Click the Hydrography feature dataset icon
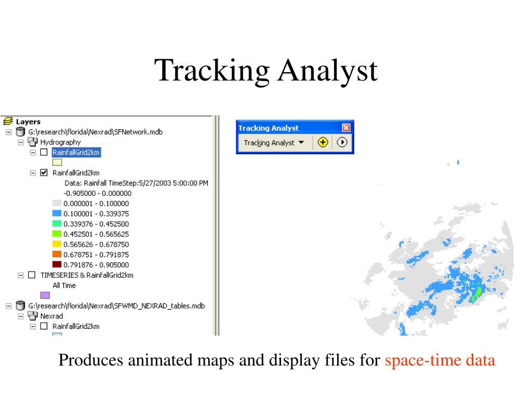 (x=33, y=142)
